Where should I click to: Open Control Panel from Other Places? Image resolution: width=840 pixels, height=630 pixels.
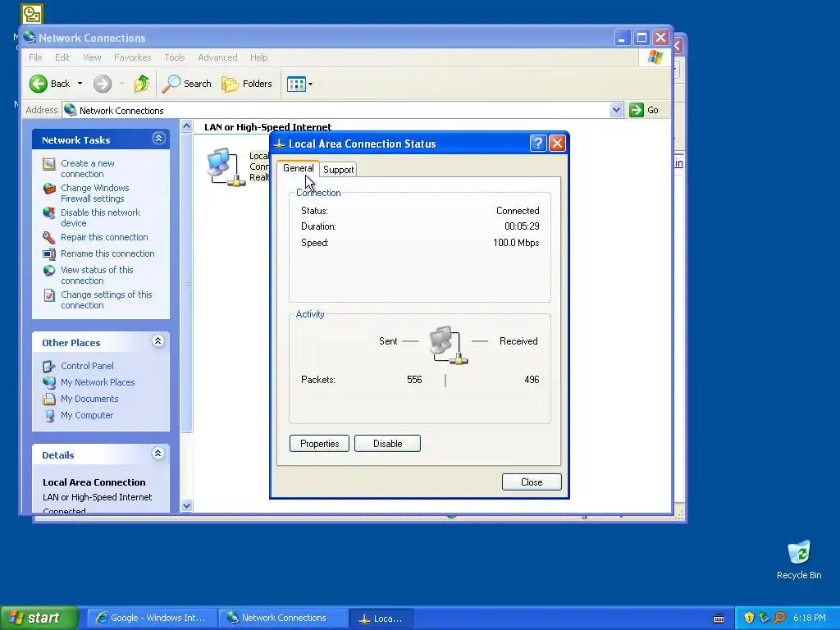click(x=87, y=366)
